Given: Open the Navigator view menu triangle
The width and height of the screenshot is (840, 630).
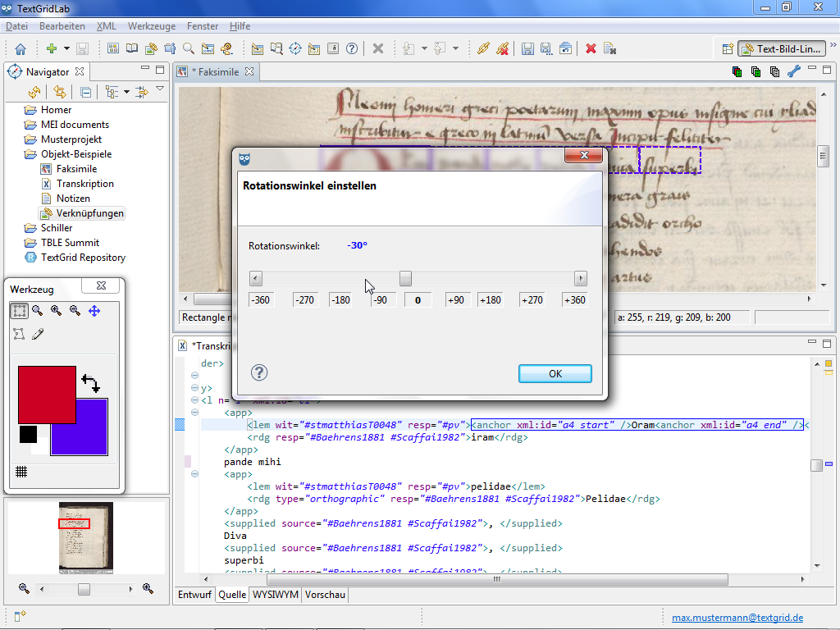Looking at the screenshot, I should click(x=160, y=89).
